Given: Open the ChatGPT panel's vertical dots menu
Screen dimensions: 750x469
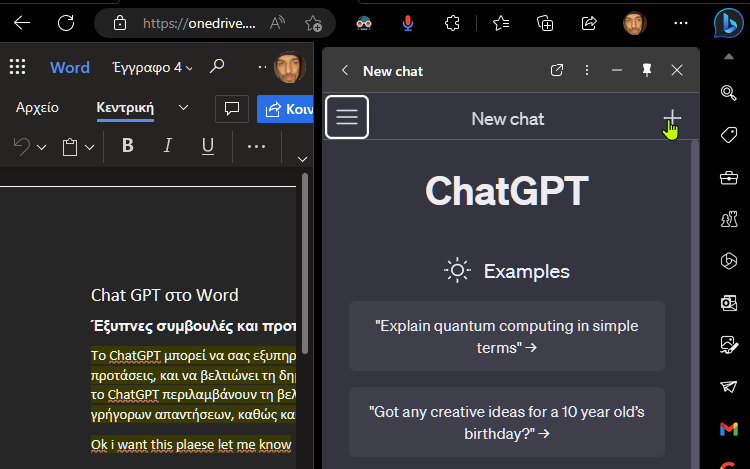Looking at the screenshot, I should point(587,70).
